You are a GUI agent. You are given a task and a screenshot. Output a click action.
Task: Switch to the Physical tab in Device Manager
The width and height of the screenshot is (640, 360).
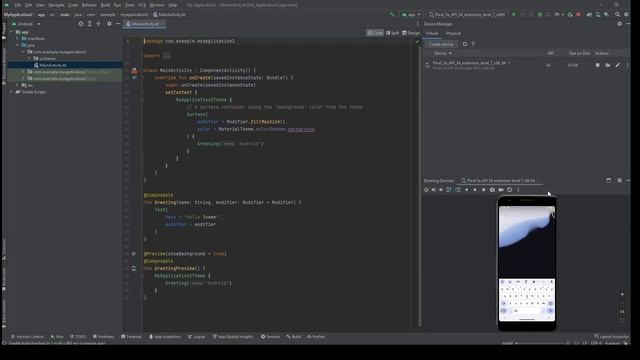(x=453, y=33)
